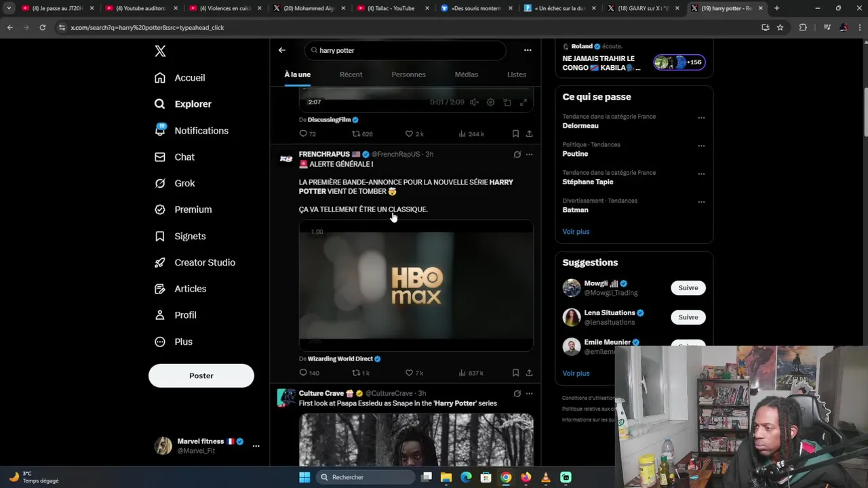Open the Poutine trend options menu
This screenshot has width=868, height=488.
pyautogui.click(x=701, y=146)
